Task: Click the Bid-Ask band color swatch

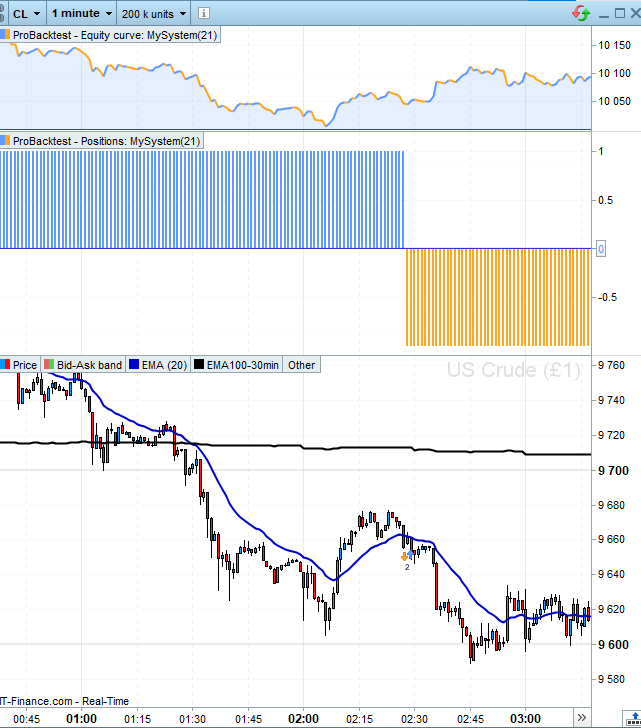Action: click(x=49, y=364)
